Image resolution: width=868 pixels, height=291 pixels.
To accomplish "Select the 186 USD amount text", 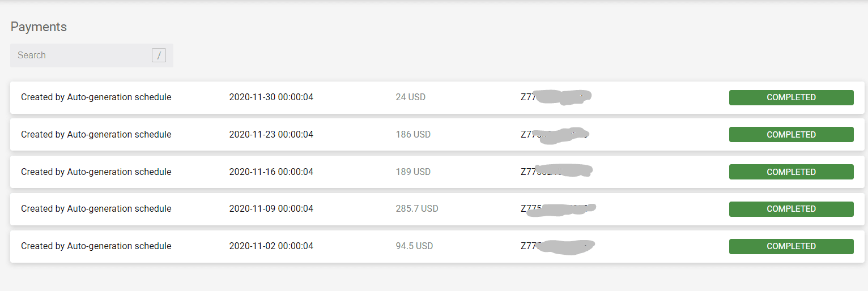I will (x=413, y=135).
